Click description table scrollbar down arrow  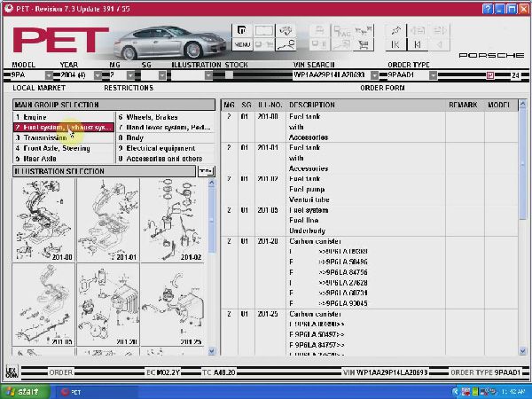click(x=522, y=351)
